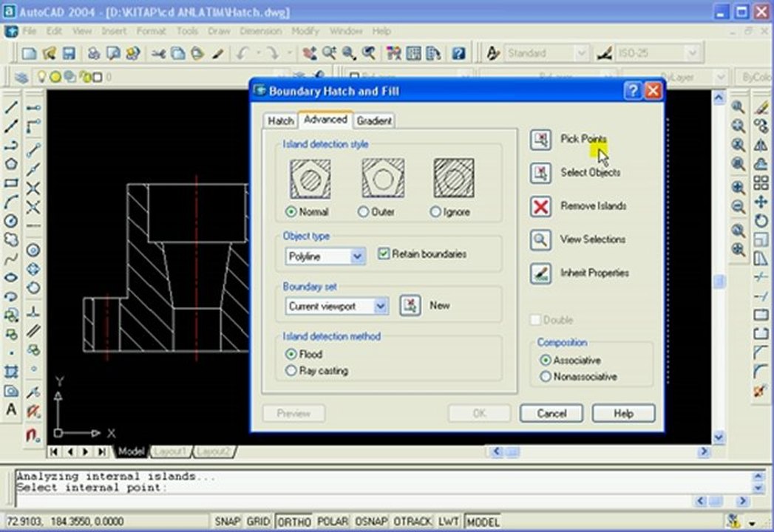Open the Draw menu
Viewport: 774px width, 532px height.
219,31
